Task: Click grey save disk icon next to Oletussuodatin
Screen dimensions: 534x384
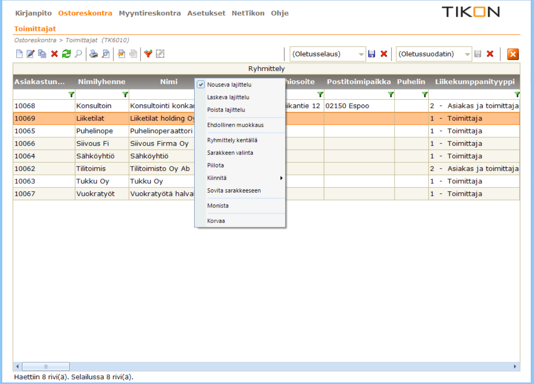Action: coord(478,54)
